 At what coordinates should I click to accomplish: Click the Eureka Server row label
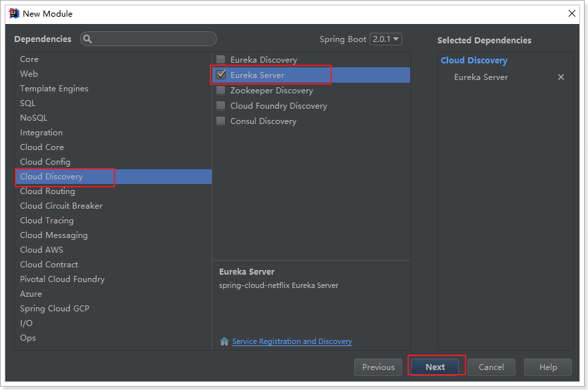257,75
